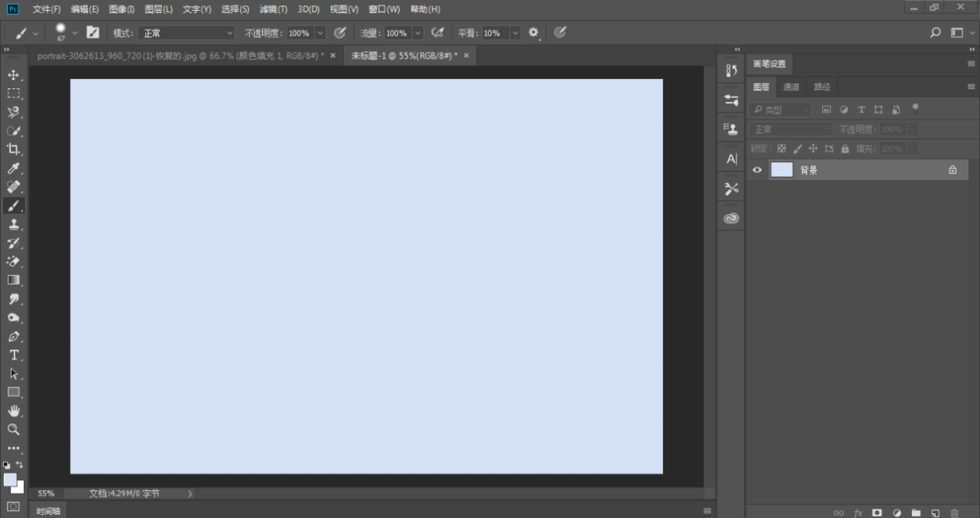The height and width of the screenshot is (518, 980).
Task: Click the search icon in options bar
Action: pos(935,32)
